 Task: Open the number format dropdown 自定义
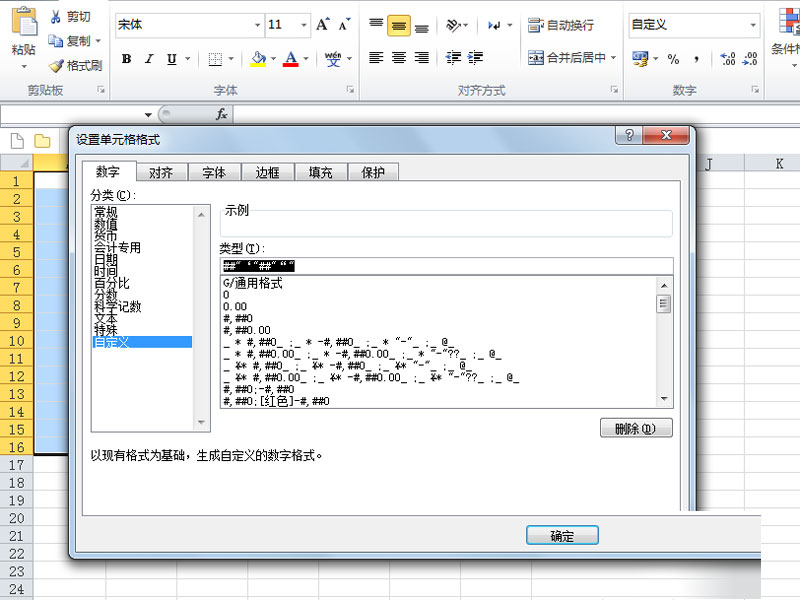(753, 25)
